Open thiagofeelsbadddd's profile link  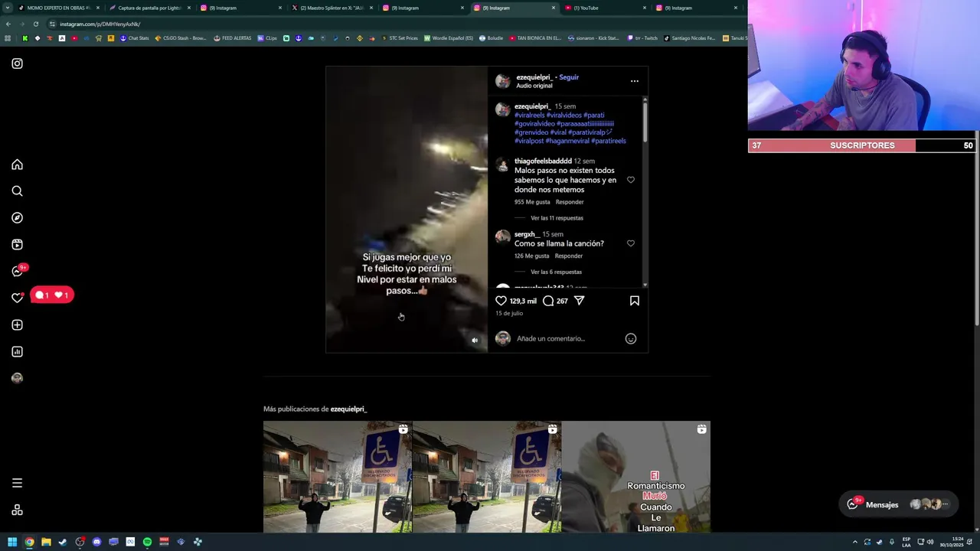[543, 161]
